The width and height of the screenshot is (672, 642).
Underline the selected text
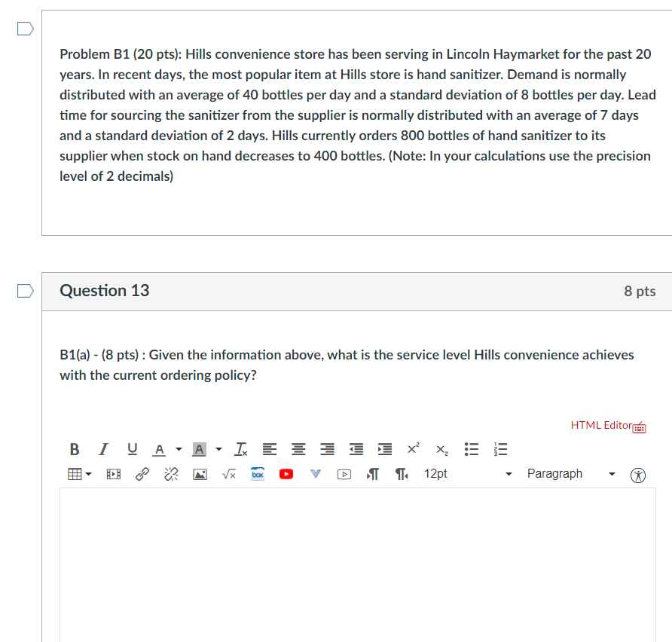(131, 449)
